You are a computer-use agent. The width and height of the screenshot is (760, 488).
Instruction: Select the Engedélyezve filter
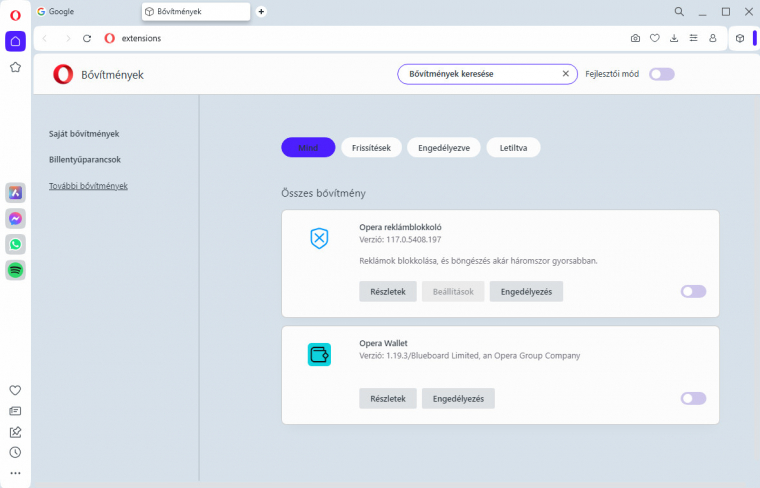pyautogui.click(x=444, y=147)
